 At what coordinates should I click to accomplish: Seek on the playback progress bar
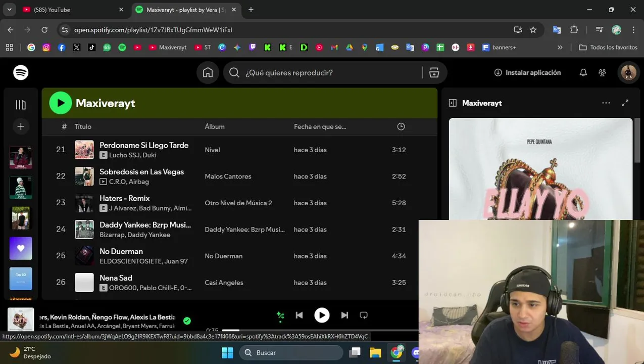coord(320,330)
